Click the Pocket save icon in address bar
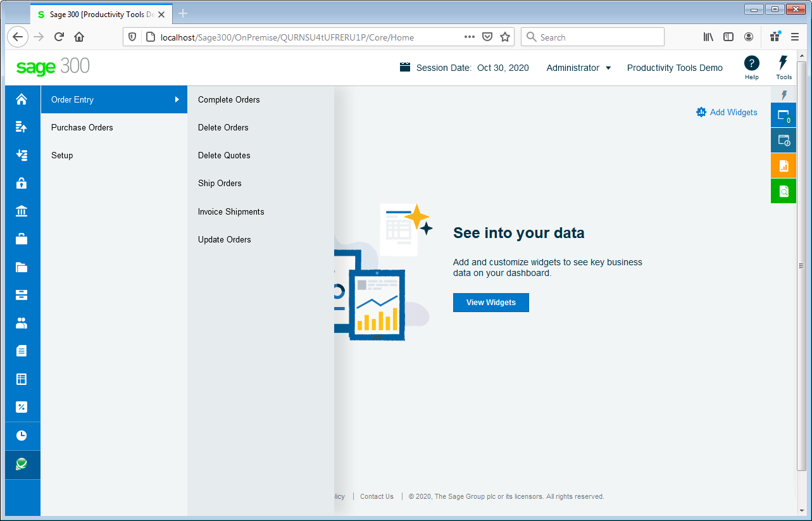Viewport: 812px width, 521px height. pyautogui.click(x=487, y=37)
